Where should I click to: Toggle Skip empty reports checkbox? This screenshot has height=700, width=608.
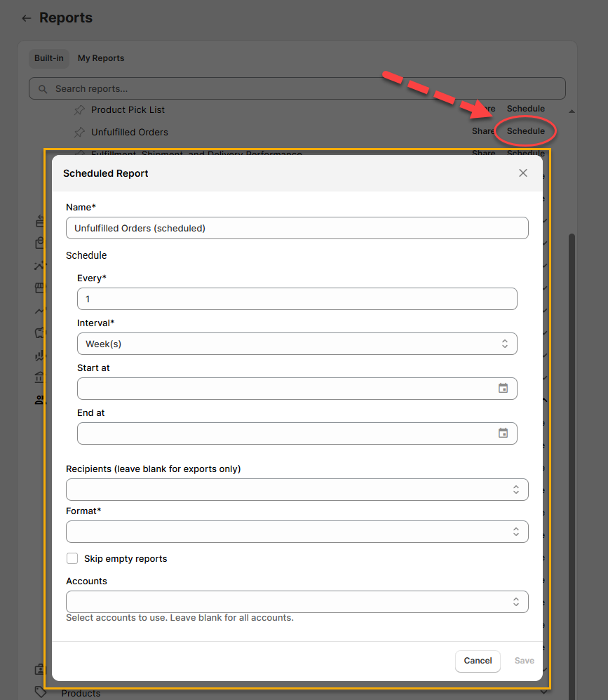click(x=72, y=558)
